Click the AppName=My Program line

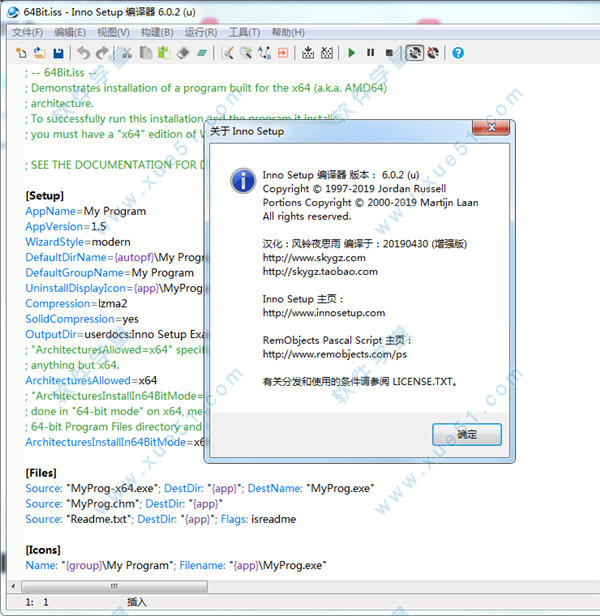click(86, 211)
